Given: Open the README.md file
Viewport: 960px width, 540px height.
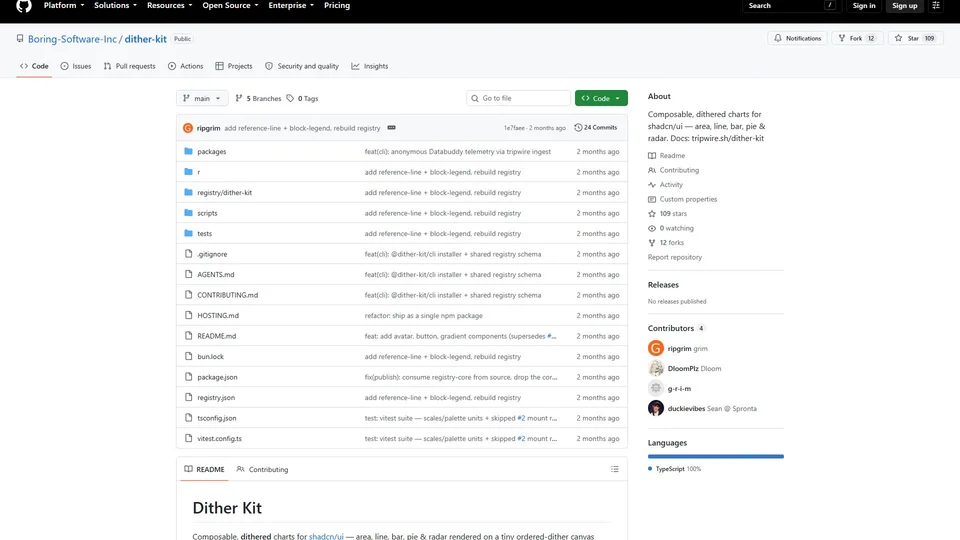Looking at the screenshot, I should tap(217, 336).
